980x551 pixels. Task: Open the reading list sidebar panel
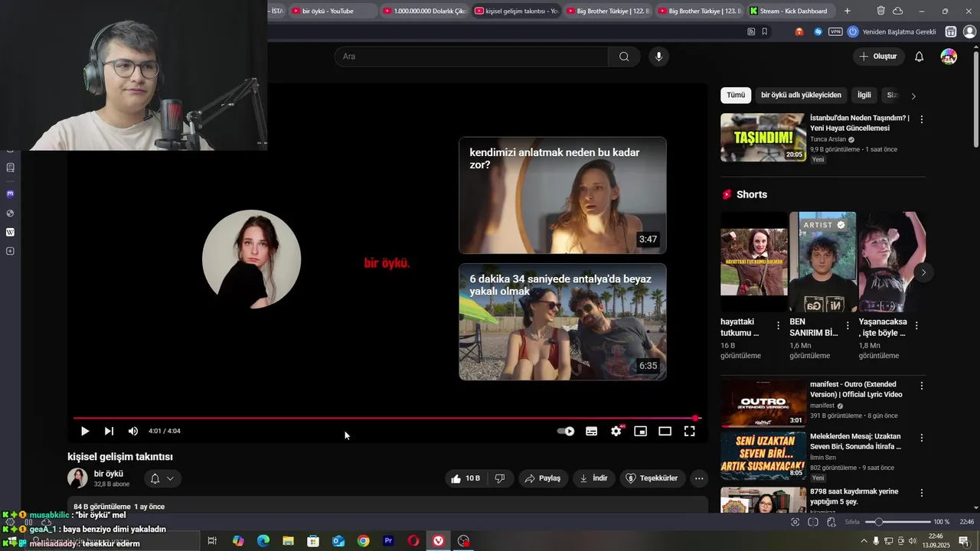point(10,167)
